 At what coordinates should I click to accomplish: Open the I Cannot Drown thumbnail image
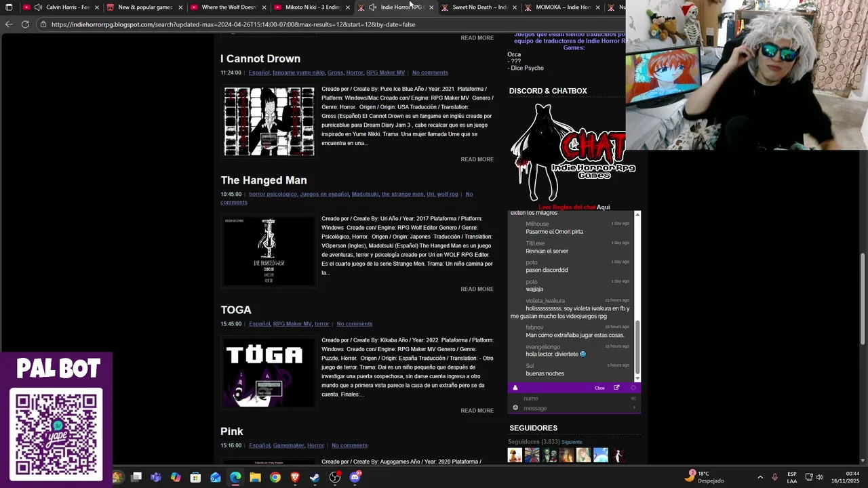coord(269,121)
